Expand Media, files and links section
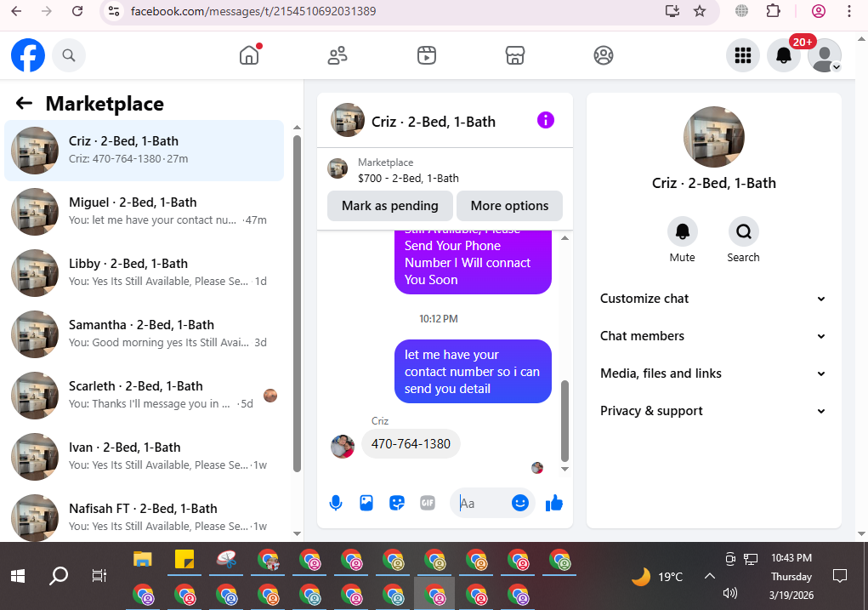 tap(713, 373)
